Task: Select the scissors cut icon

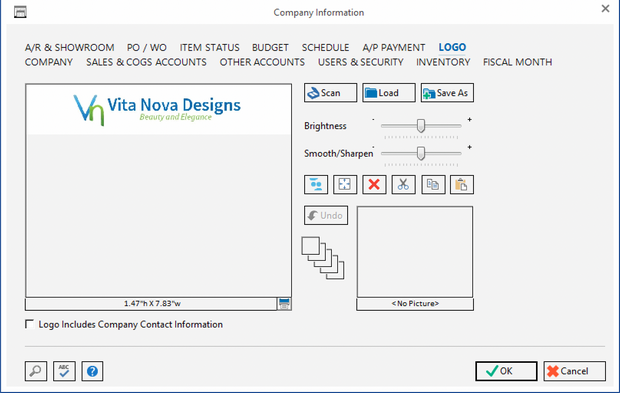Action: coord(403,185)
